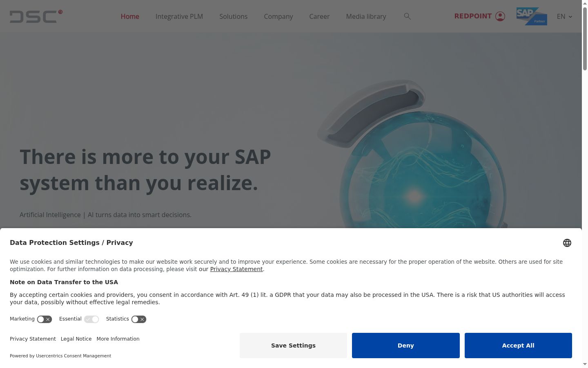Toggle the Essential cookies switch

[x=91, y=319]
